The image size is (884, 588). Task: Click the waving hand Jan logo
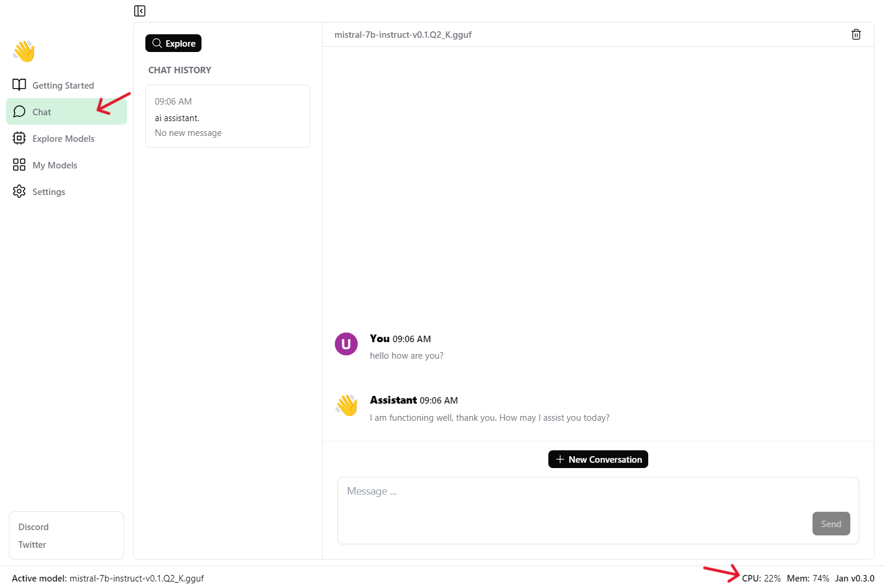tap(24, 51)
